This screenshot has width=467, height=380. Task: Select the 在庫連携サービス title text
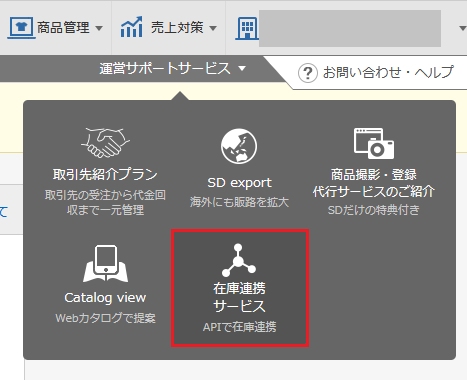[x=239, y=298]
